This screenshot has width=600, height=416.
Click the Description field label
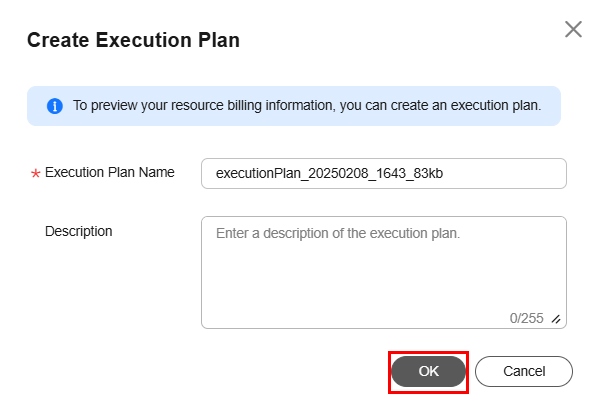pyautogui.click(x=78, y=231)
